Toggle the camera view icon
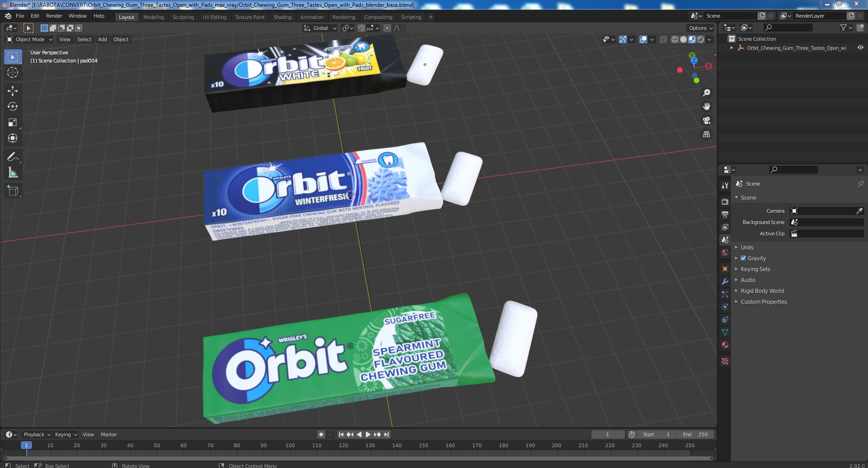The width and height of the screenshot is (868, 468). 707,120
